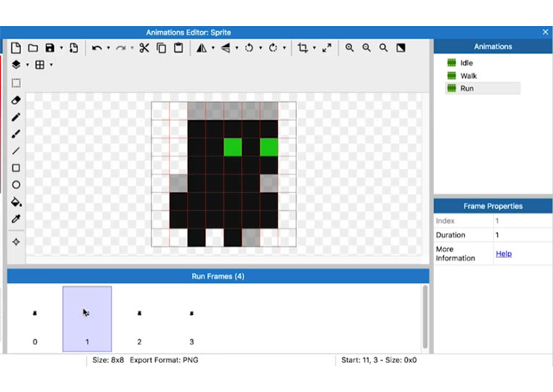Click the Flip vertical icon
Viewport: 553px width, 392px height.
(x=225, y=48)
